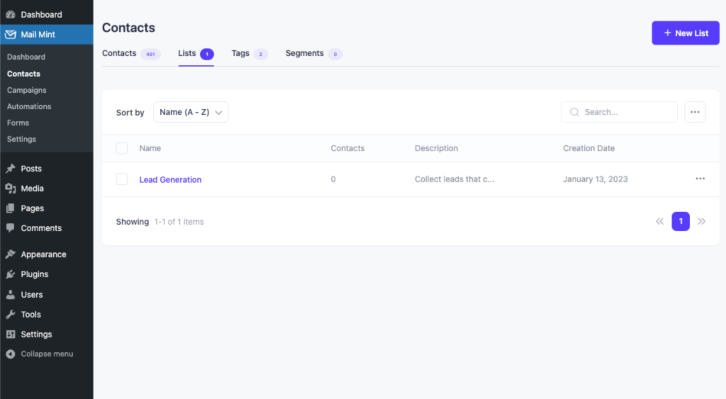Click in the Search lists input field
The height and width of the screenshot is (399, 726).
pos(619,112)
